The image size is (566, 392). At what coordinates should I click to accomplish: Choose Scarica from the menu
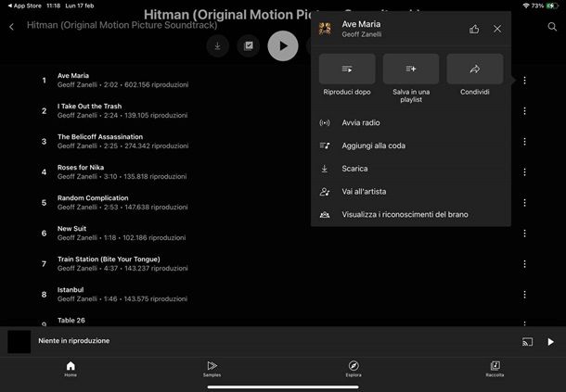coord(411,169)
